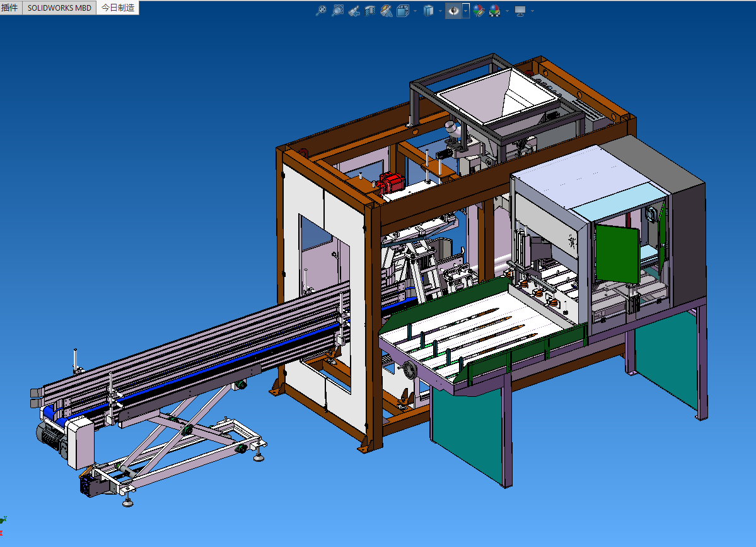Click the Display Style box icon
This screenshot has height=547, width=756.
429,11
